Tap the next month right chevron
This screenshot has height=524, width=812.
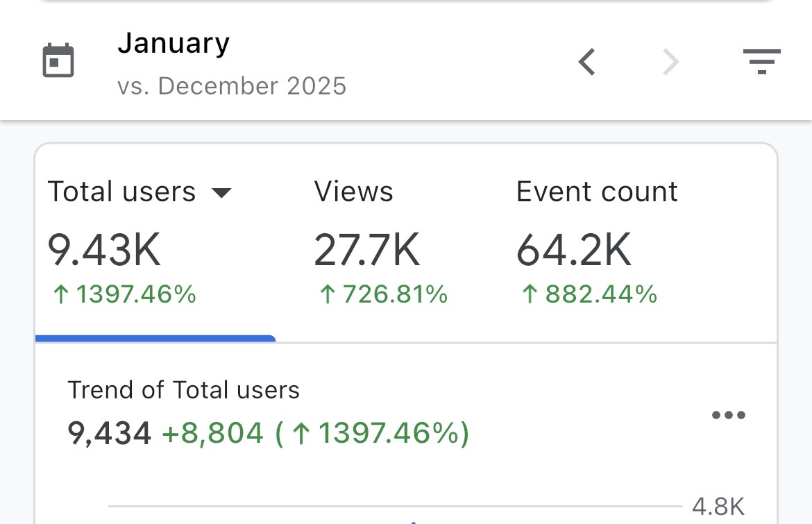point(670,62)
